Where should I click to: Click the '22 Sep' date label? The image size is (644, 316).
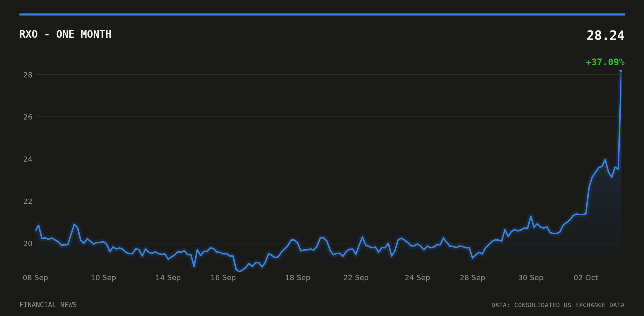click(356, 278)
